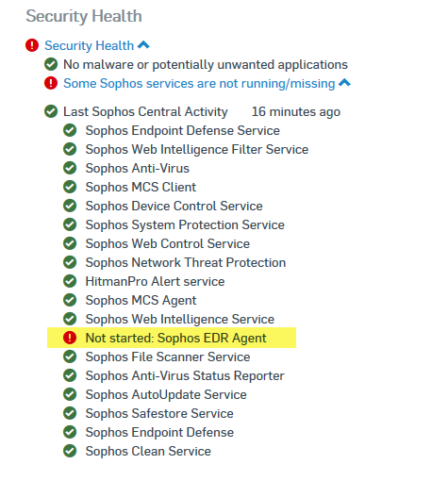Image resolution: width=448 pixels, height=481 pixels.
Task: Click the 16 minutes ago activity time
Action: [x=296, y=111]
